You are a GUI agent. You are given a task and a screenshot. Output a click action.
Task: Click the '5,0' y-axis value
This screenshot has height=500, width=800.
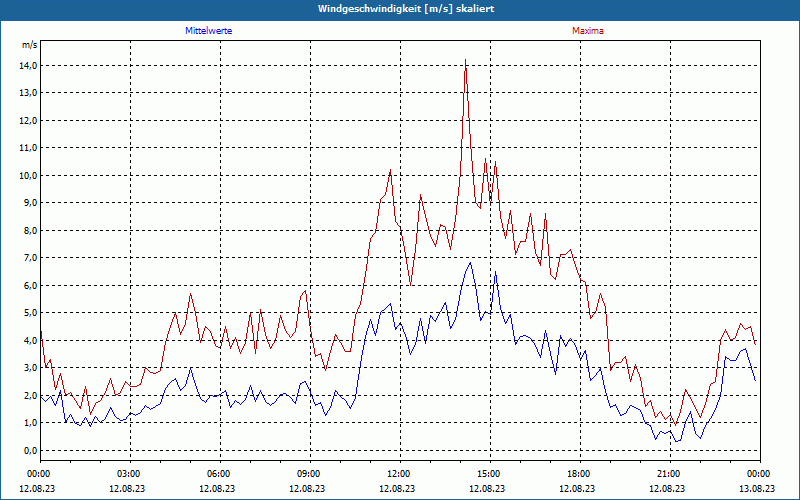[29, 313]
